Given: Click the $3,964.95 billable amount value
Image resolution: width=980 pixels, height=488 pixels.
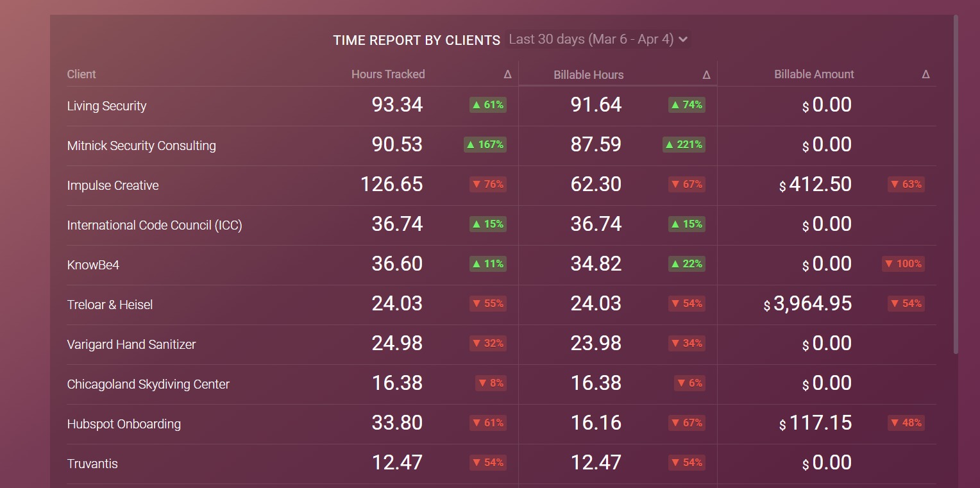Looking at the screenshot, I should pos(812,304).
